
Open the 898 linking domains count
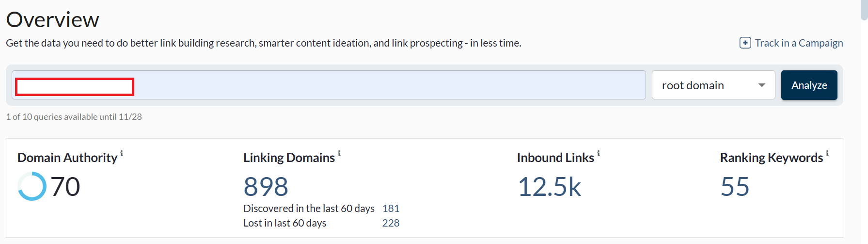pyautogui.click(x=266, y=187)
